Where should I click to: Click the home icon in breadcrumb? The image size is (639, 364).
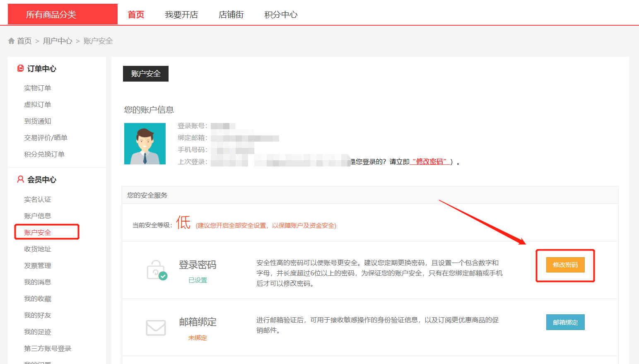click(12, 41)
